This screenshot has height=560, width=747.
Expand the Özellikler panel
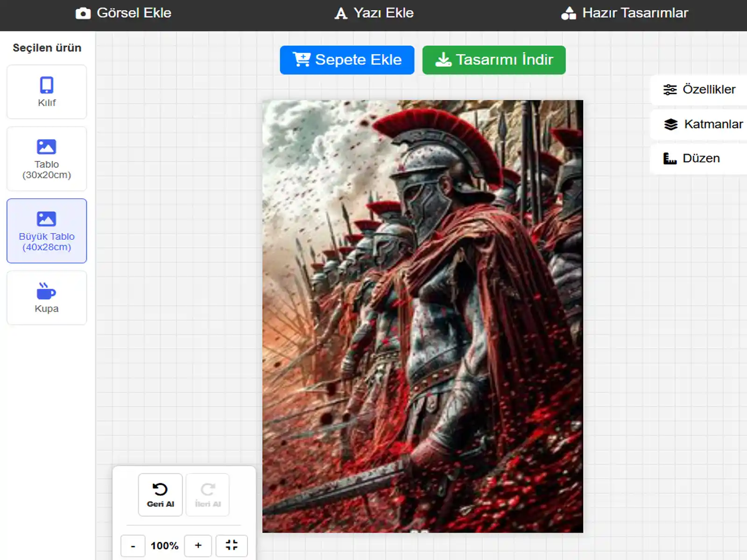699,90
